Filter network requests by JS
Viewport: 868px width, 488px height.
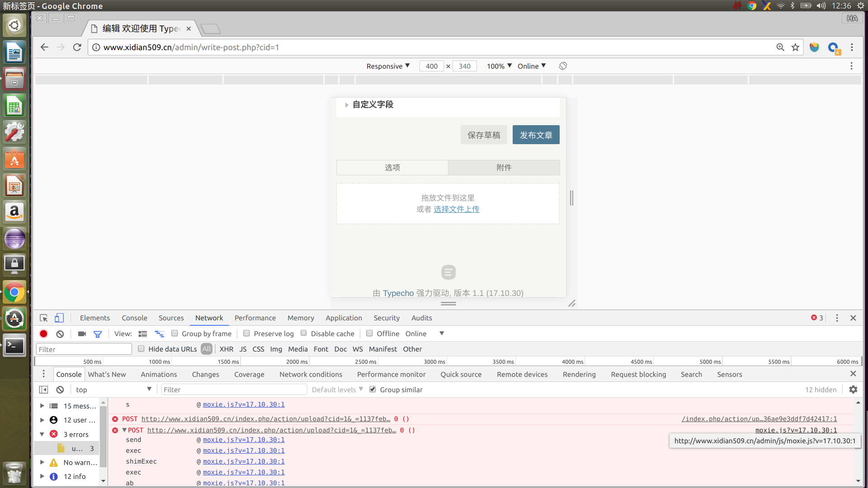point(243,349)
